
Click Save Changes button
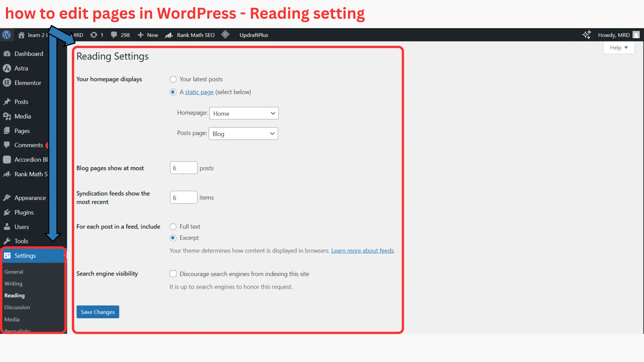pyautogui.click(x=98, y=312)
